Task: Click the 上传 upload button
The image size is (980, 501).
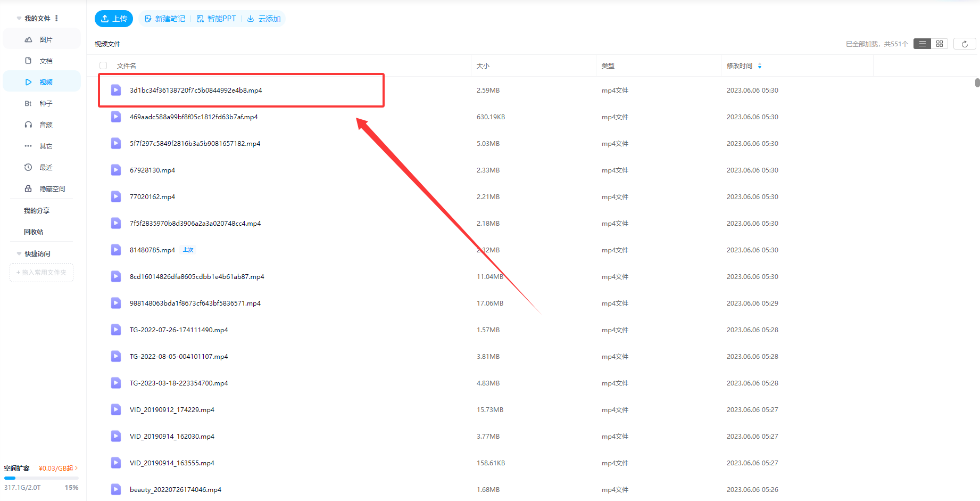Action: coord(114,19)
